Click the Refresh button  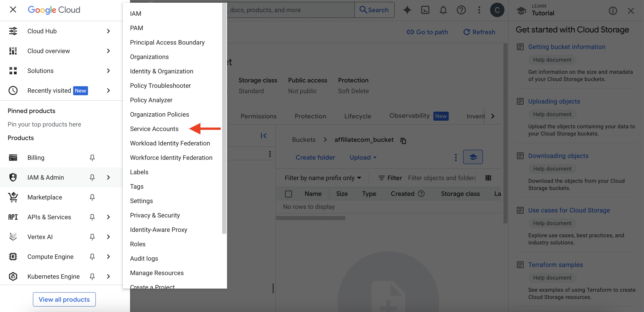pos(479,32)
